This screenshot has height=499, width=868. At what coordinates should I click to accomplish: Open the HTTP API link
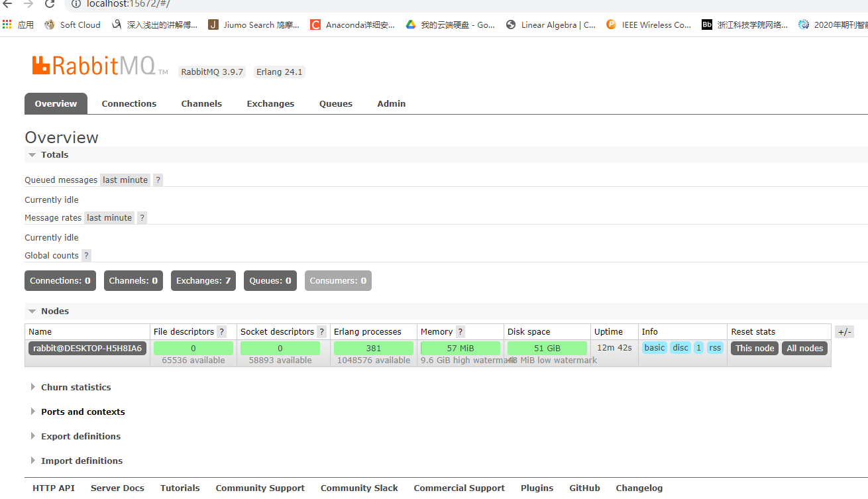coord(54,488)
